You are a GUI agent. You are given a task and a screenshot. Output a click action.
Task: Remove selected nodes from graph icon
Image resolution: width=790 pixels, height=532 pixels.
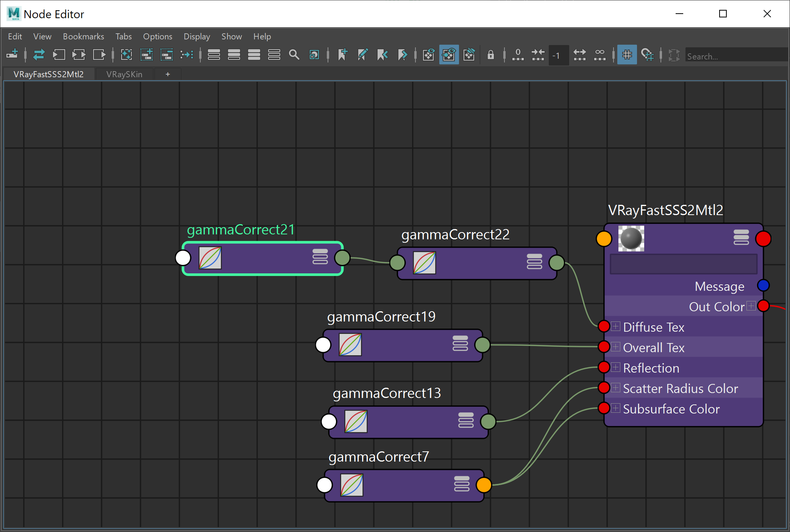(167, 55)
